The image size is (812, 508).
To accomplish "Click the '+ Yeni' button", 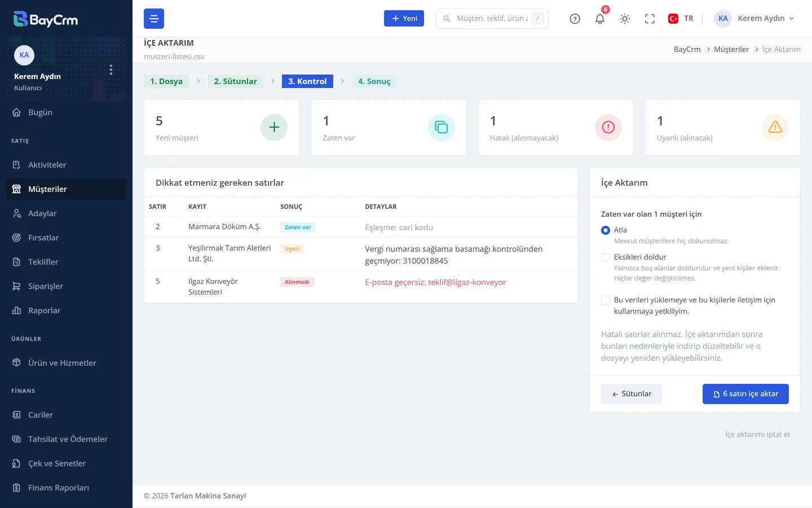I will click(x=404, y=19).
